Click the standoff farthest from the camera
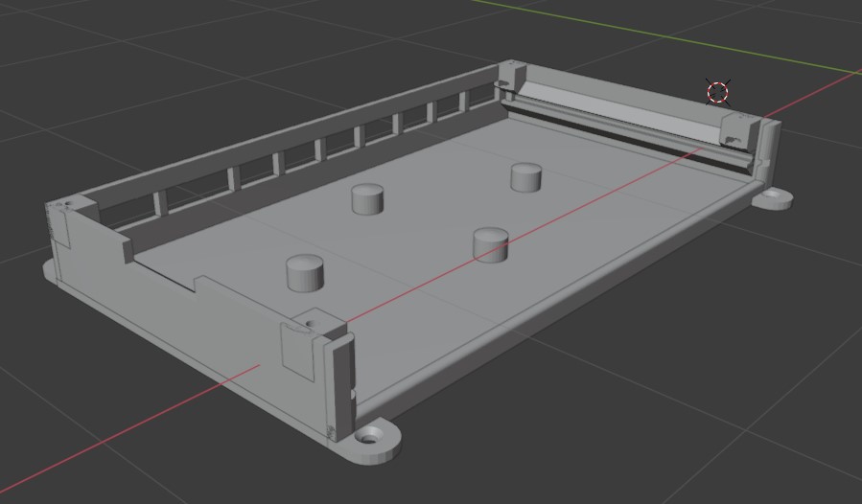862x504 pixels. (x=525, y=177)
